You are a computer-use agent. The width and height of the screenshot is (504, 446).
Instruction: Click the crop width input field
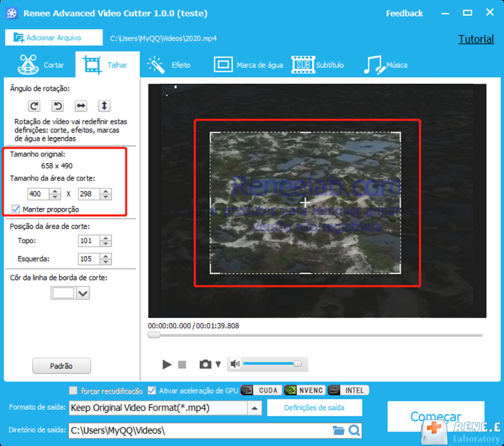click(38, 194)
